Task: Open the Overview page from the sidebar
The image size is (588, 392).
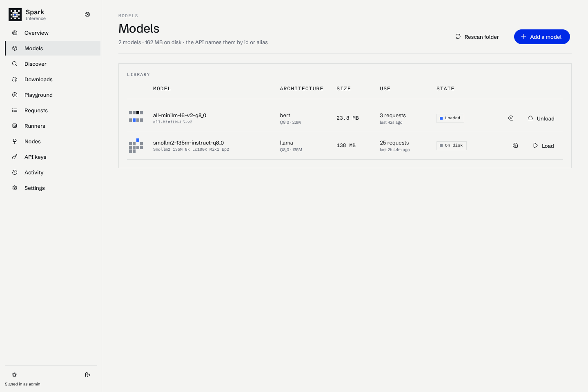Action: pos(53,33)
